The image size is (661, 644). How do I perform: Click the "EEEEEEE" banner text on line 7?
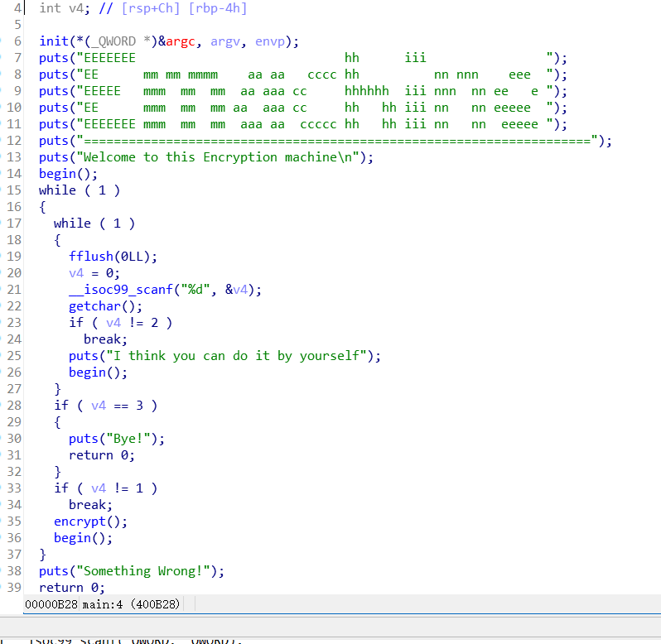(109, 58)
